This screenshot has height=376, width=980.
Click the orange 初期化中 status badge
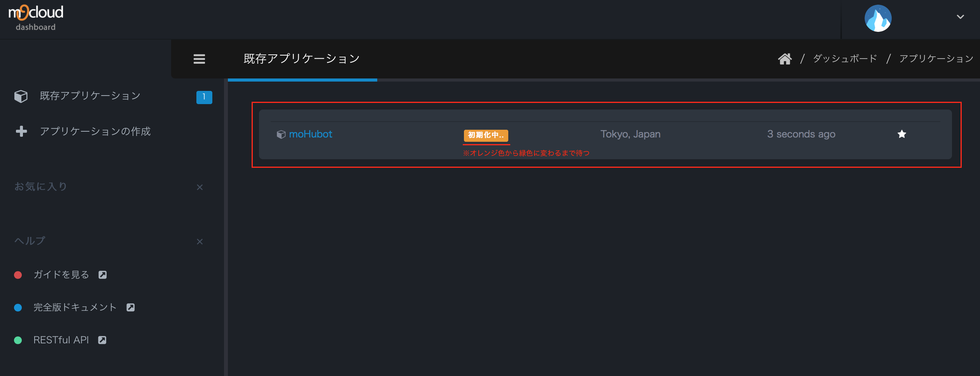(486, 136)
